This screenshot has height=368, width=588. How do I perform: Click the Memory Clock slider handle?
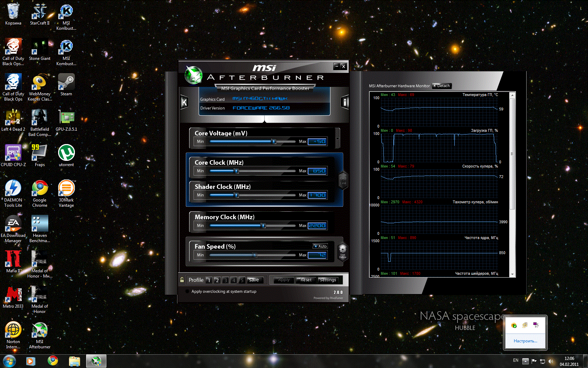[264, 226]
